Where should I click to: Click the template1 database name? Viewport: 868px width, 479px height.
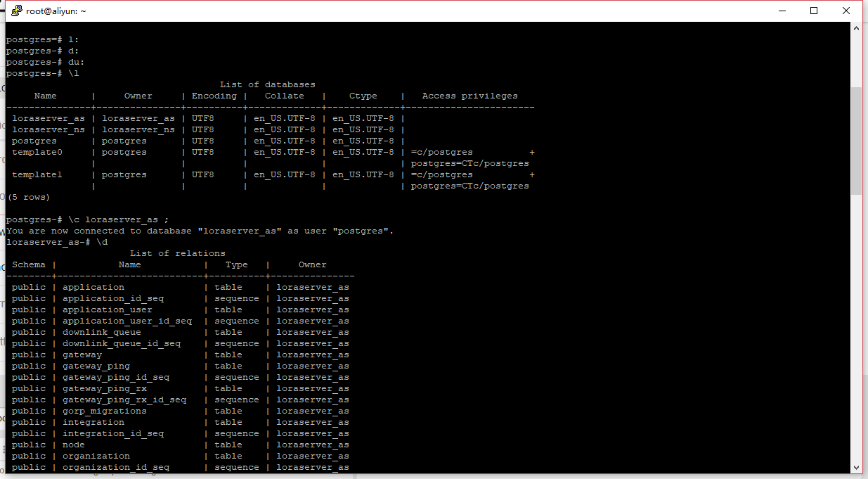click(37, 174)
